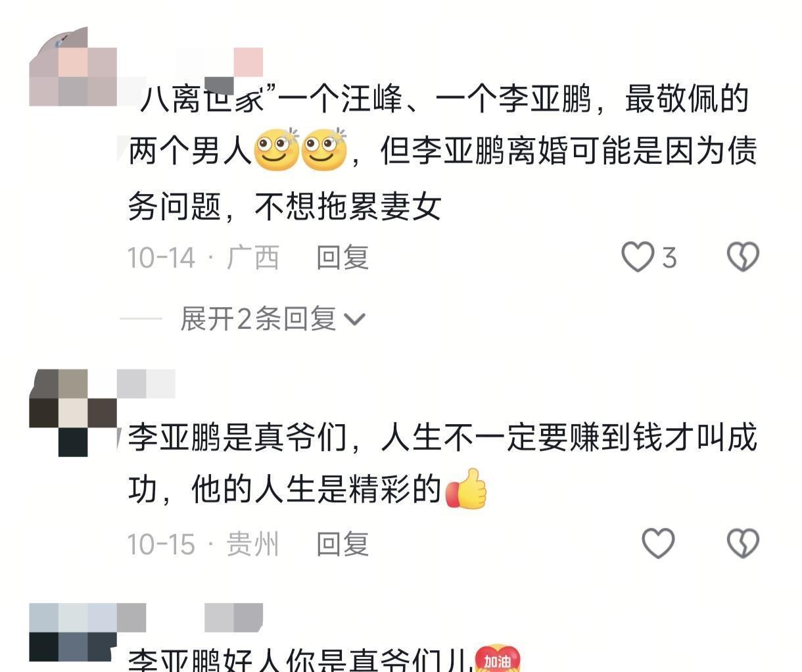The image size is (802, 672).
Task: Open second commenter's dark pixelated avatar
Action: 73,413
